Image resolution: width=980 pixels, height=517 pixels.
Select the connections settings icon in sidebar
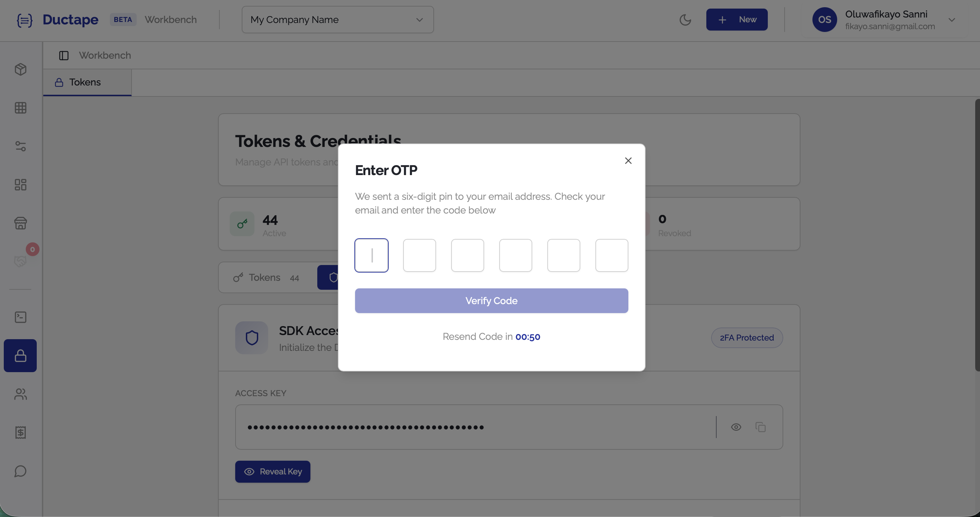(x=20, y=147)
